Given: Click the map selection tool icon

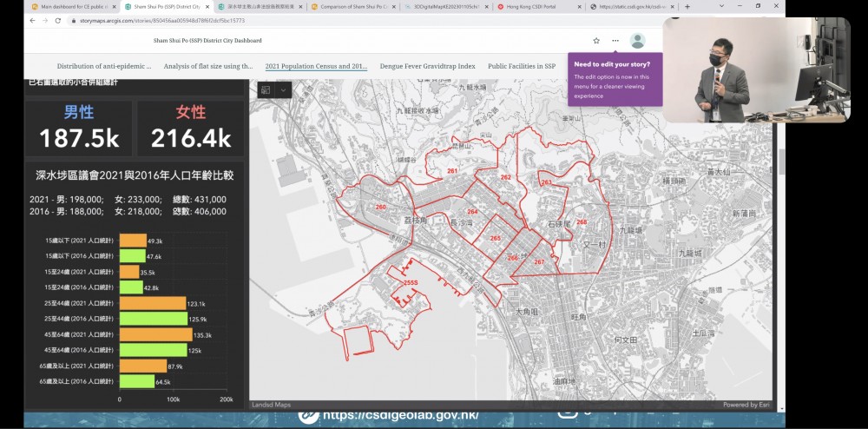Looking at the screenshot, I should (x=266, y=90).
